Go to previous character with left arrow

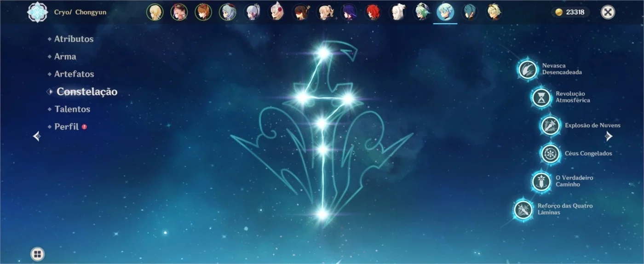(37, 136)
